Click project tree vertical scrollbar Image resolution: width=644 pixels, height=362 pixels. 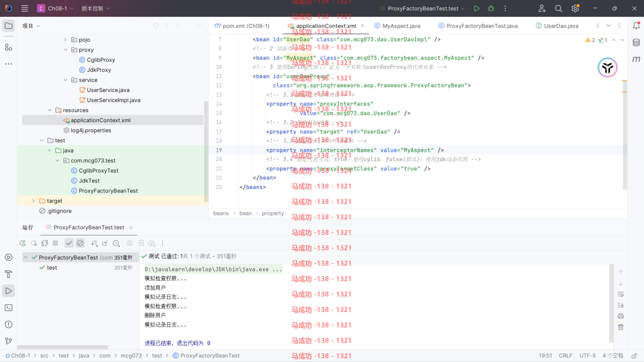(x=206, y=151)
